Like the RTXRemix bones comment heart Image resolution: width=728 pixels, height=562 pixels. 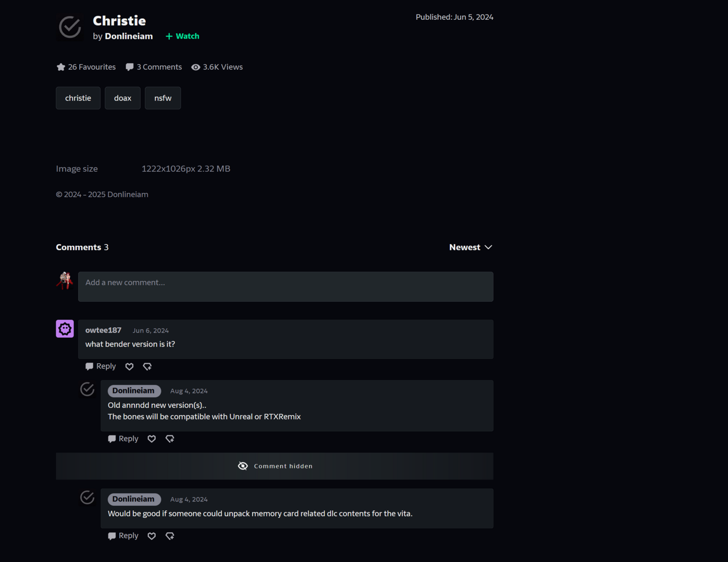pyautogui.click(x=152, y=439)
